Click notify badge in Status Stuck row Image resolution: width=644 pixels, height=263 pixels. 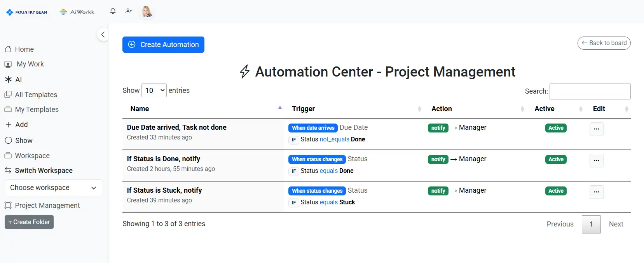pyautogui.click(x=438, y=191)
